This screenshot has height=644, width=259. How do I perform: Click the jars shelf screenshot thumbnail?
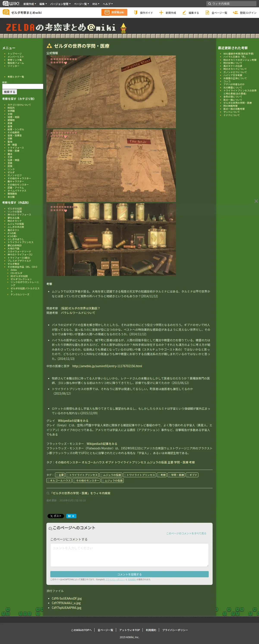[111, 239]
